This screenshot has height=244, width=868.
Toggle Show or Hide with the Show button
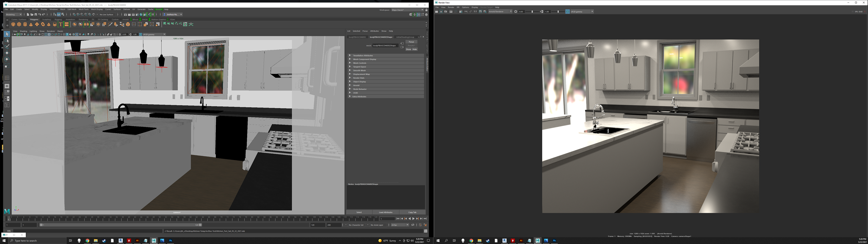point(408,49)
